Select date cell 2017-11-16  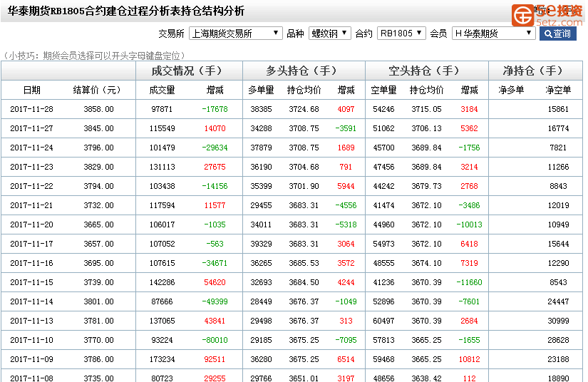coord(32,263)
